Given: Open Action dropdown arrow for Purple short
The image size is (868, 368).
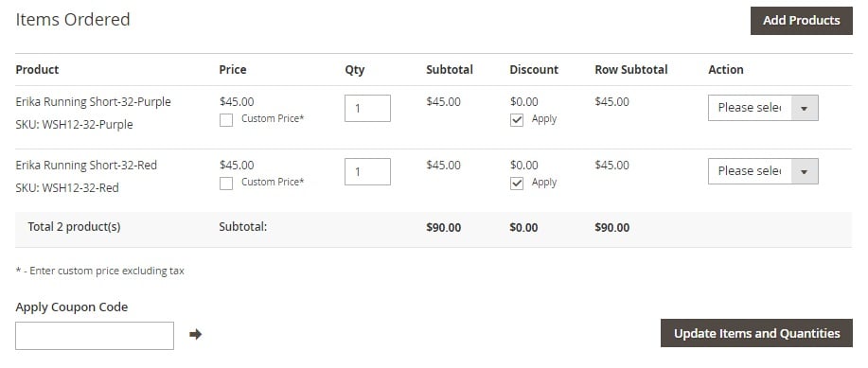Looking at the screenshot, I should (x=805, y=108).
